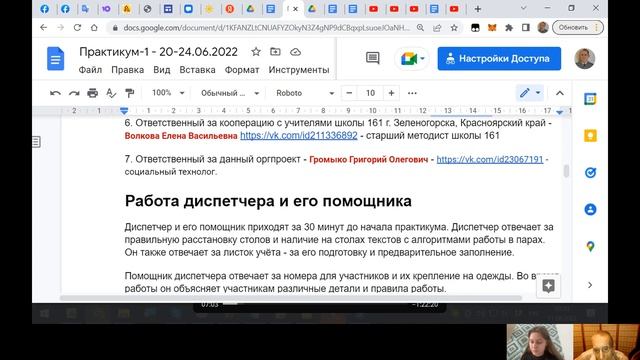Collapse the menus with the up chevron
This screenshot has width=640, height=360.
click(560, 93)
